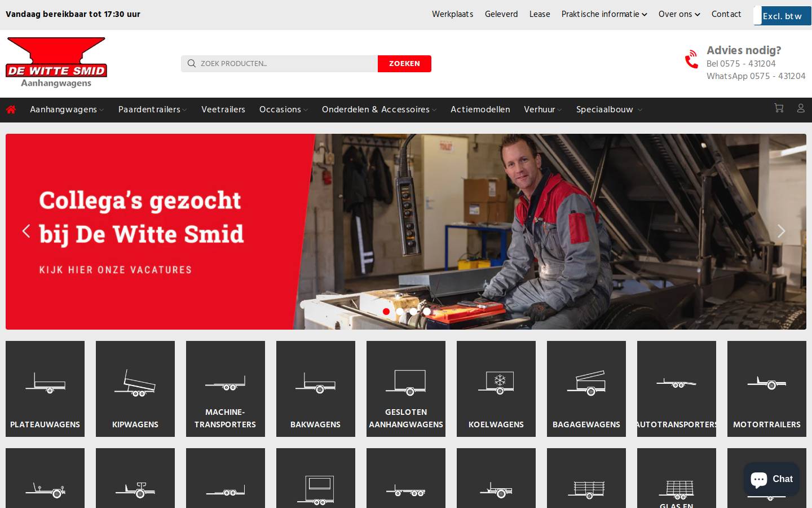
Task: Open the Werkplaats link
Action: coord(453,14)
